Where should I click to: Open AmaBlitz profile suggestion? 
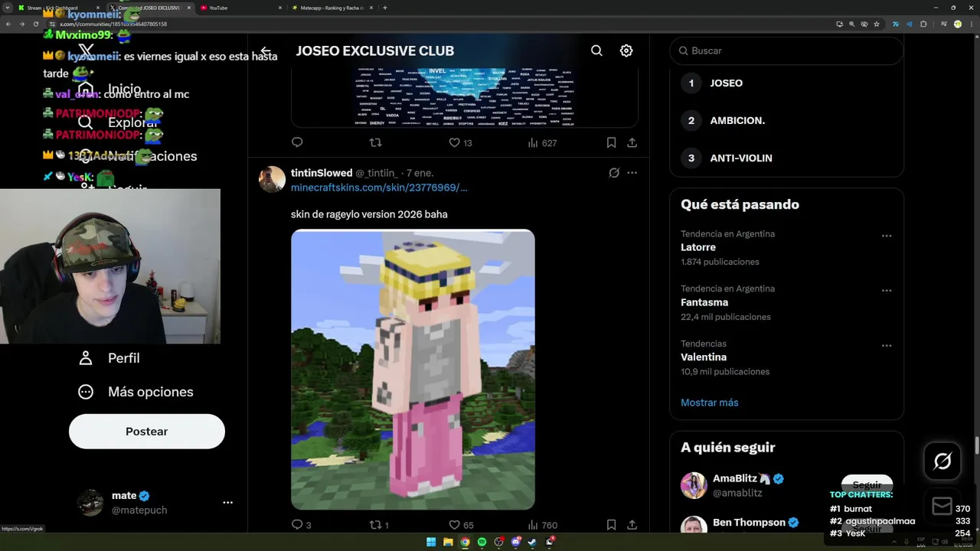click(741, 478)
